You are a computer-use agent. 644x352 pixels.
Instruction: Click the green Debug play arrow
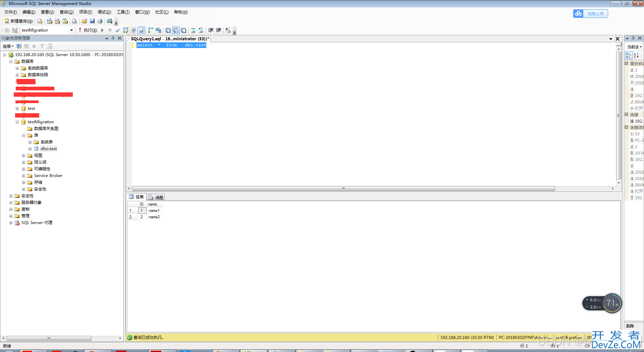click(x=102, y=30)
